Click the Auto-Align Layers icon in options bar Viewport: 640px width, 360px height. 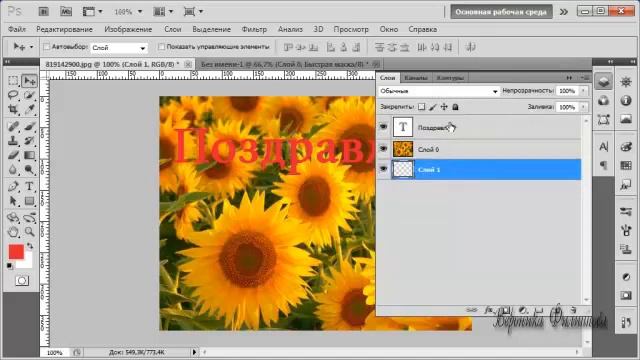tap(471, 47)
